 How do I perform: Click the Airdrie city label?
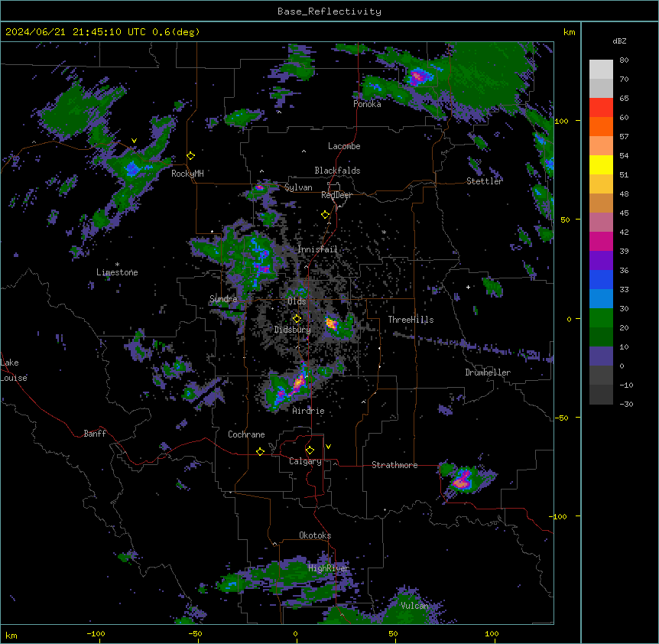(x=309, y=411)
